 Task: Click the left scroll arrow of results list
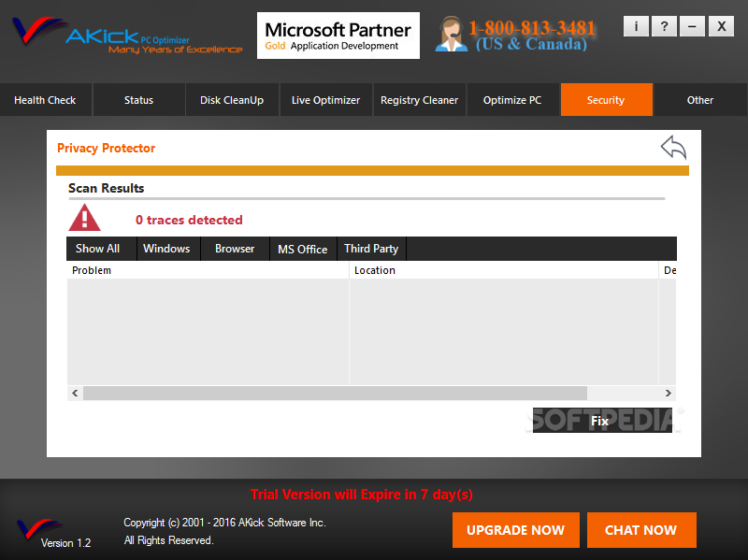point(75,393)
